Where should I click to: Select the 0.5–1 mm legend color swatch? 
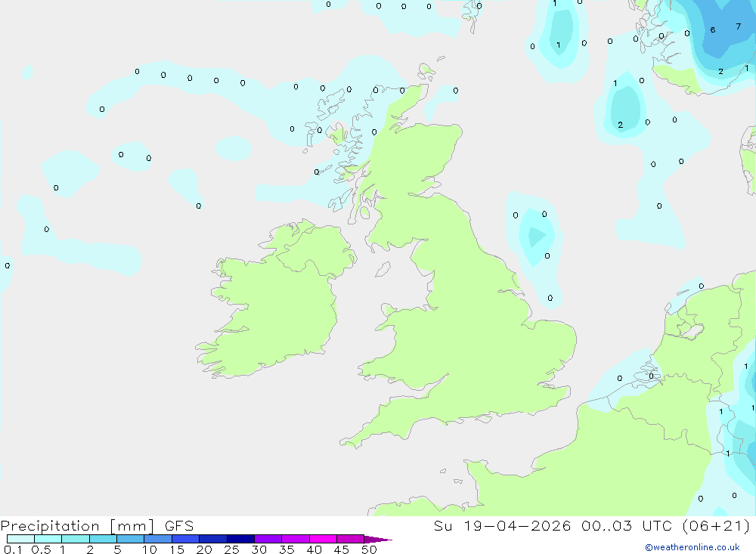48,539
